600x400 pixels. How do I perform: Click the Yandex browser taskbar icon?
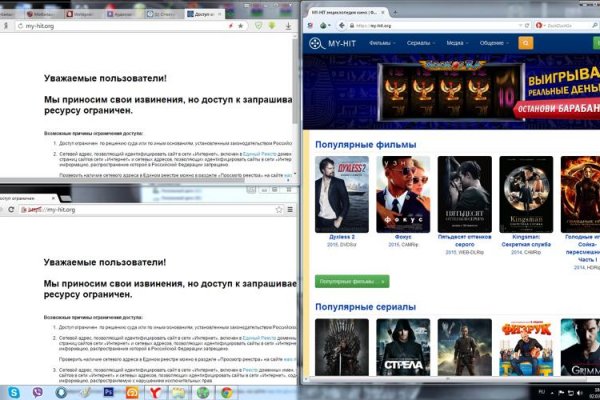157,393
